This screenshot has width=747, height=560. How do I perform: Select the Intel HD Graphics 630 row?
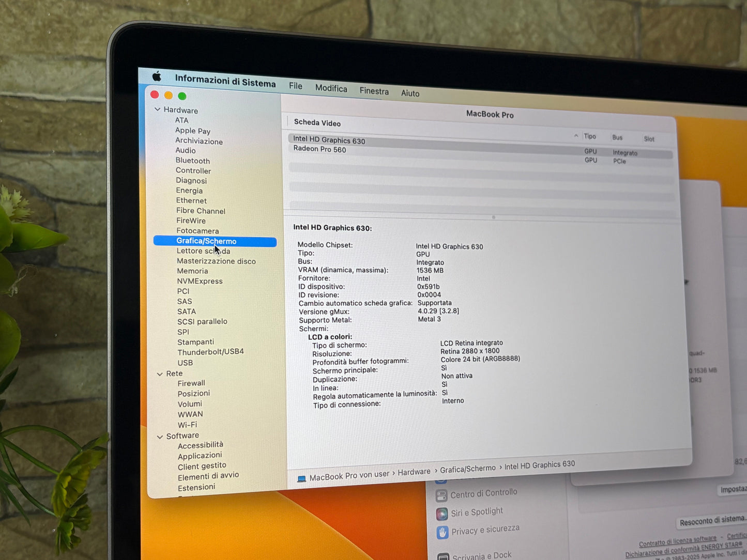480,145
